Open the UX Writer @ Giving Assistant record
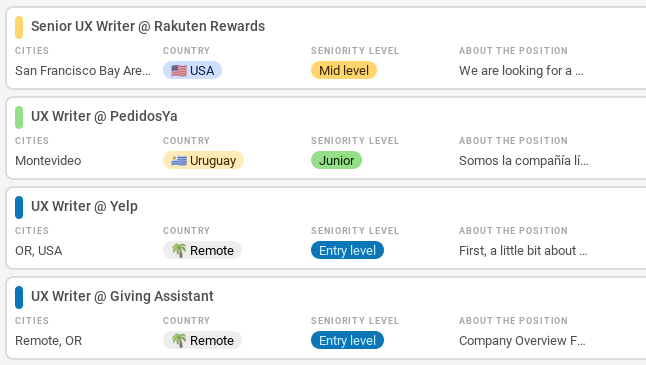Screen dimensions: 646x365 point(122,296)
